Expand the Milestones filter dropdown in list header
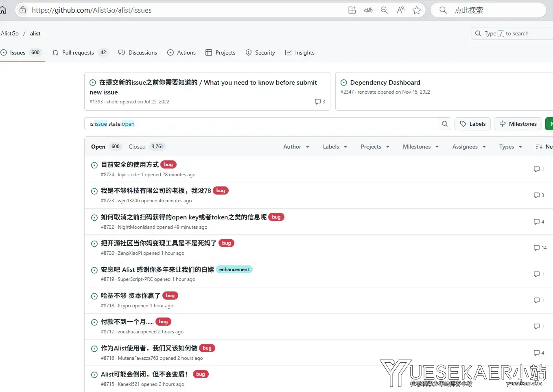Viewport: 553px width, 392px height. (x=421, y=147)
